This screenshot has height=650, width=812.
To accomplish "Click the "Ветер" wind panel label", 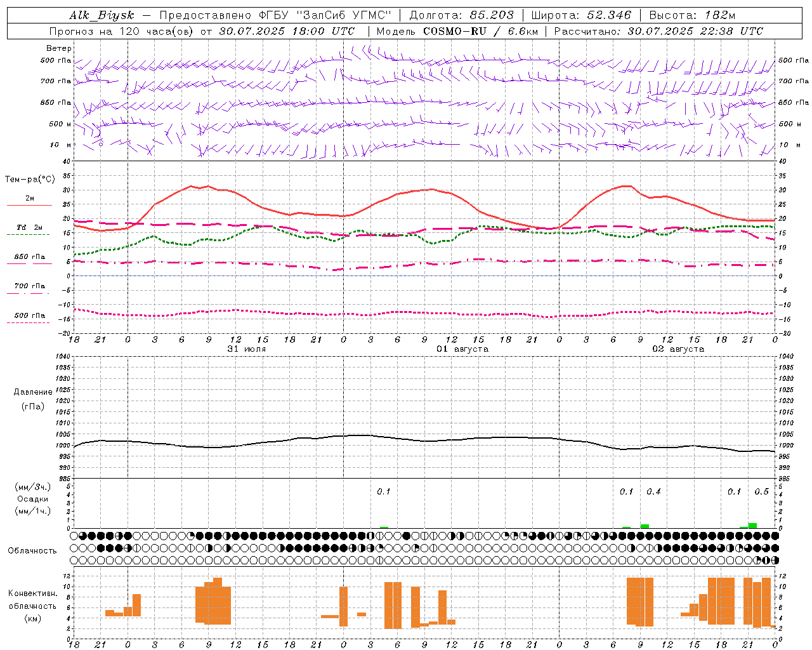I will tap(59, 48).
